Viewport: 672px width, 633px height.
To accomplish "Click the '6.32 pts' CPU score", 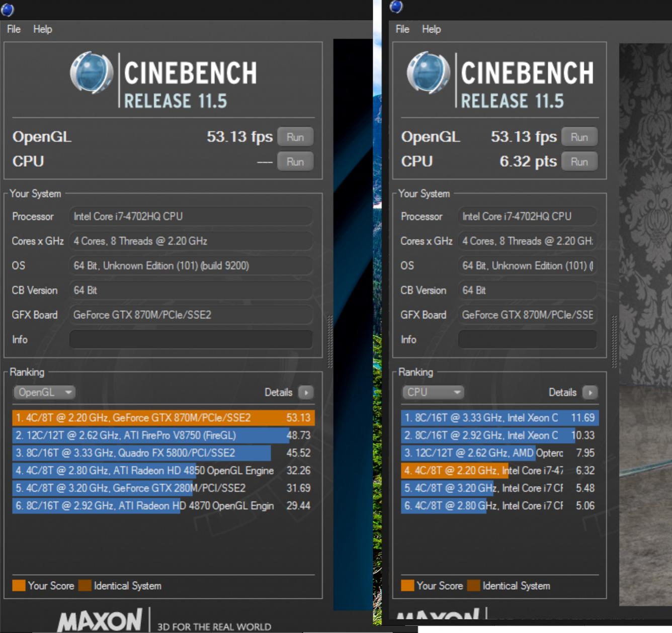I will (528, 161).
